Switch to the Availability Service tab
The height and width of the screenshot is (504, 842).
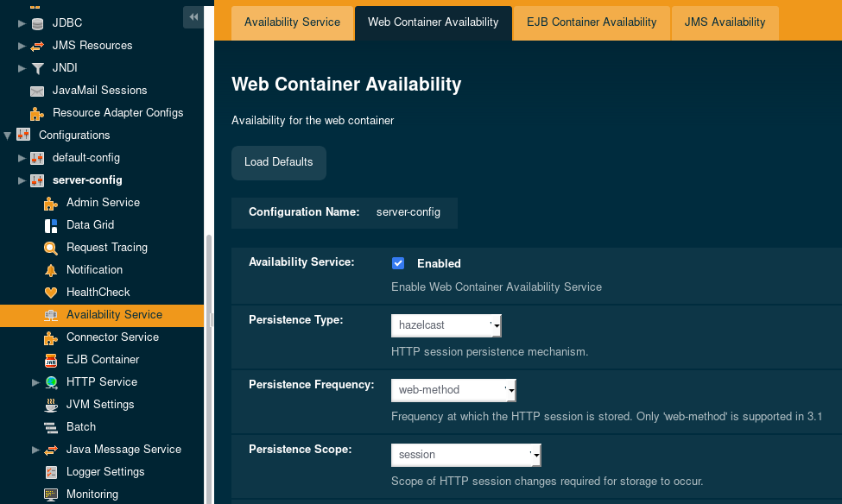click(292, 23)
